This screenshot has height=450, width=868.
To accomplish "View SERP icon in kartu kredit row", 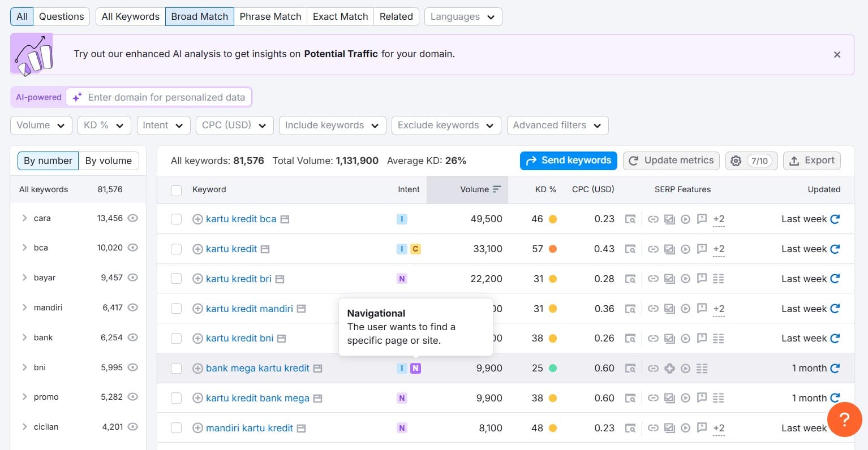I will [630, 249].
